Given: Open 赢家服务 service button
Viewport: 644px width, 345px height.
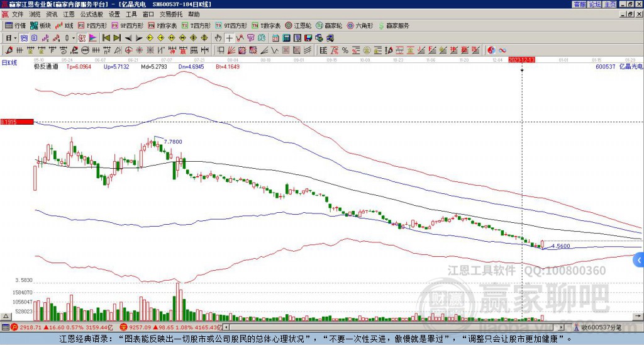Looking at the screenshot, I should tap(394, 25).
